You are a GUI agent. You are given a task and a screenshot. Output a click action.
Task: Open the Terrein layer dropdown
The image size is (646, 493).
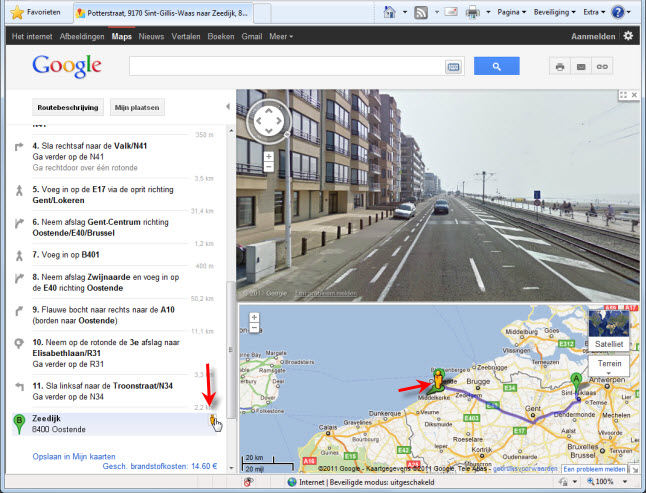click(609, 365)
